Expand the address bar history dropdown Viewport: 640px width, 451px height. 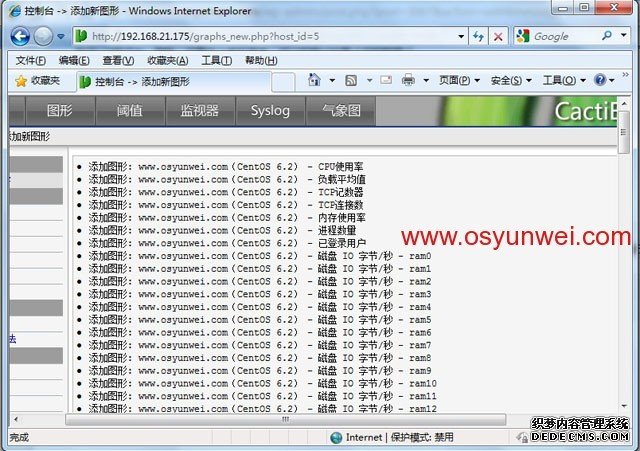click(461, 36)
